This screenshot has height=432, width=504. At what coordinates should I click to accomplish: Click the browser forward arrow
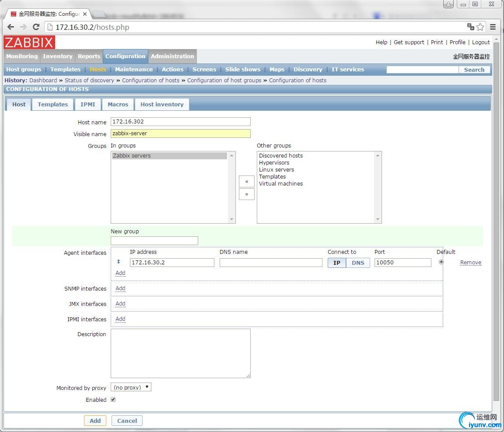pos(23,27)
